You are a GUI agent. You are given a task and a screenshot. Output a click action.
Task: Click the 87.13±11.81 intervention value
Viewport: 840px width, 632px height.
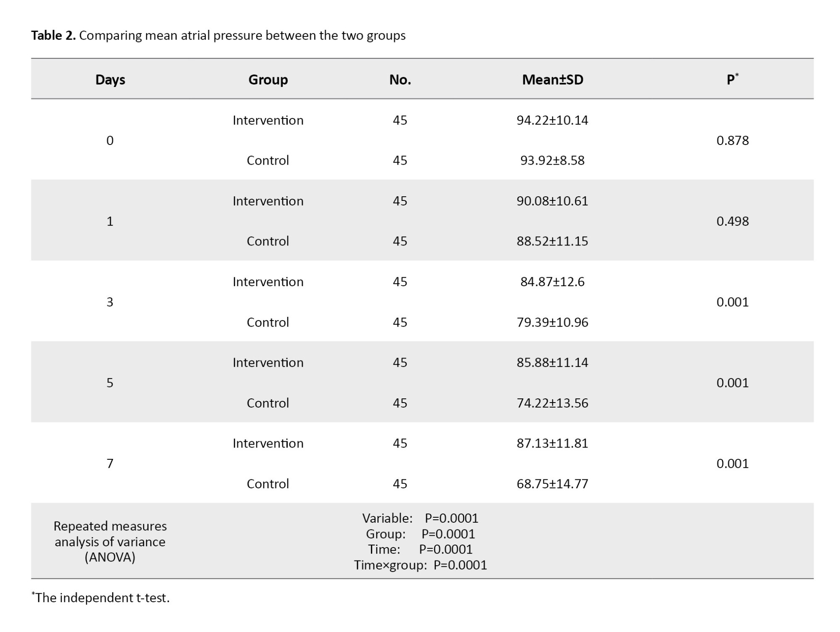552,443
